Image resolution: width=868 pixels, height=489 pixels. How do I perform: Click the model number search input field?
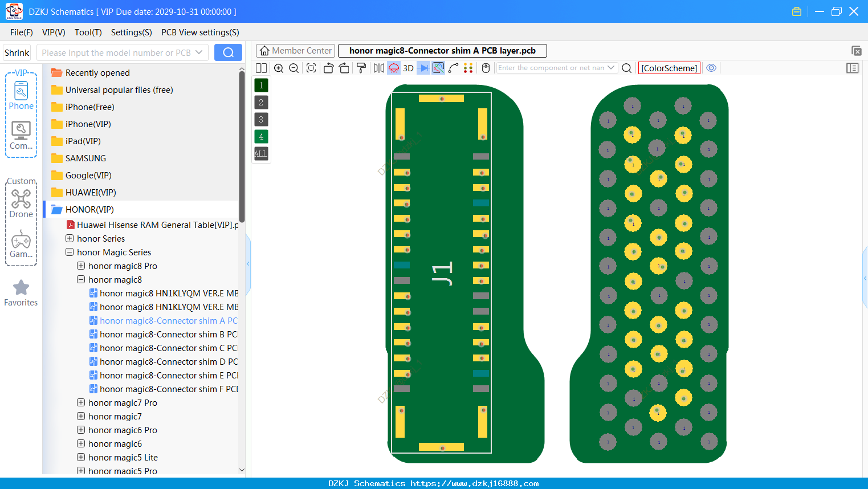click(x=116, y=52)
